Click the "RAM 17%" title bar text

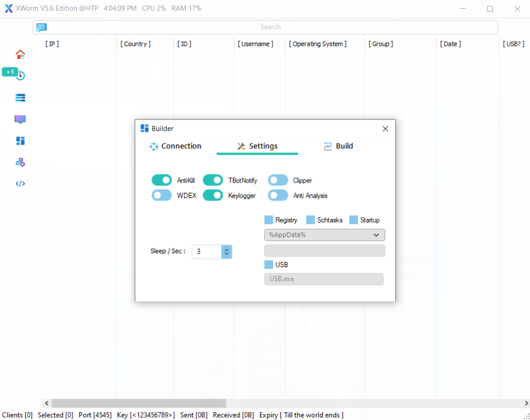[186, 8]
